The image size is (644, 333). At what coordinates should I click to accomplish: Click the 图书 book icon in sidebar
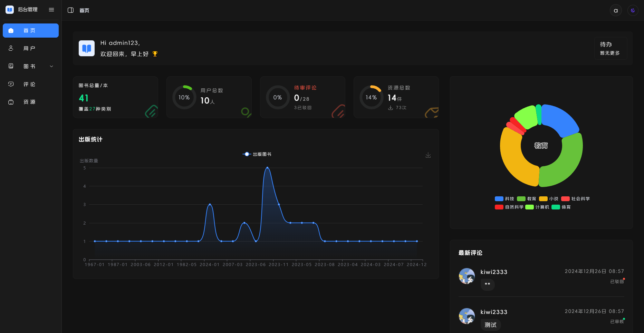pos(11,66)
